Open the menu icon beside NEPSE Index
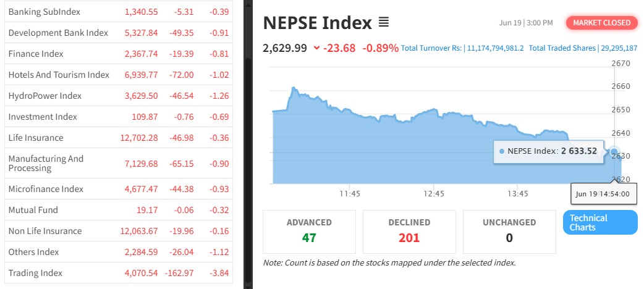The height and width of the screenshot is (289, 644). 384,23
